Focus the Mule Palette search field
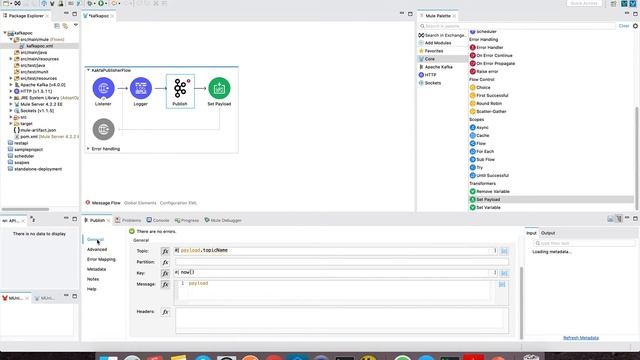 (517, 26)
